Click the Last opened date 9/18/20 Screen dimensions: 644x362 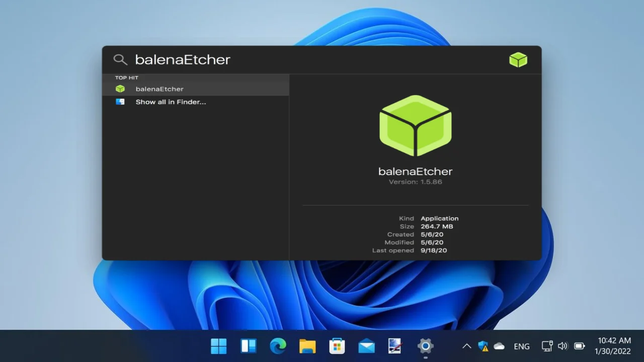tap(434, 250)
